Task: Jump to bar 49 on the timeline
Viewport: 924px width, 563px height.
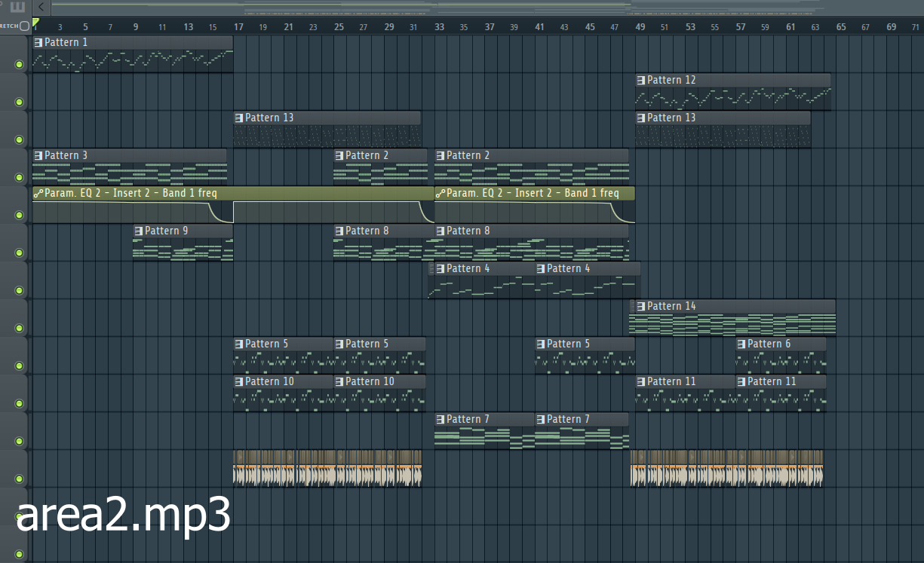Action: (640, 27)
